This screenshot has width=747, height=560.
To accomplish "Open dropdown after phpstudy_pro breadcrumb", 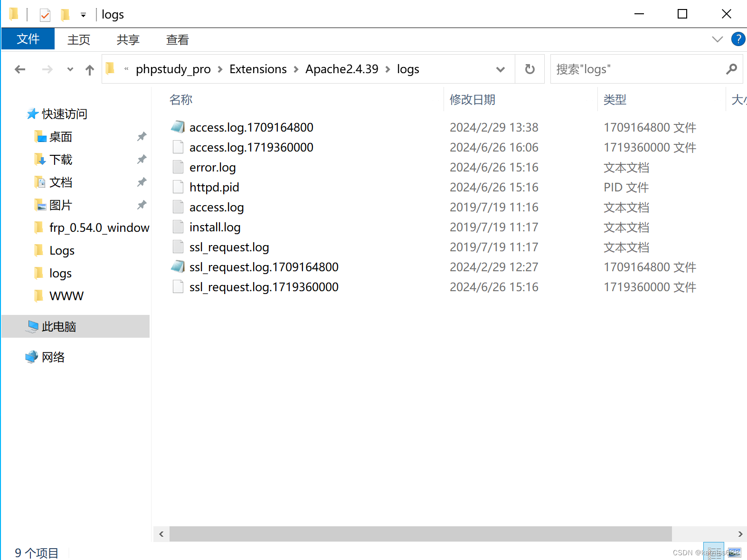I will tap(220, 69).
